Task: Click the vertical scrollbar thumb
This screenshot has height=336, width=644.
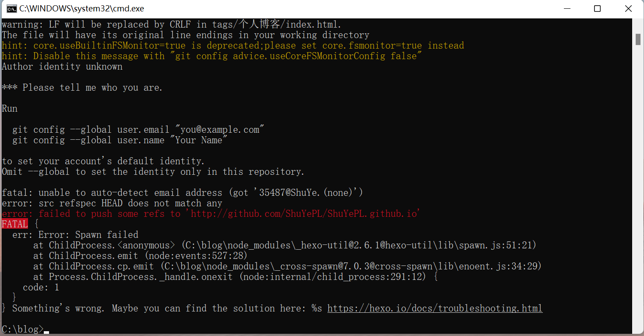Action: (638, 39)
